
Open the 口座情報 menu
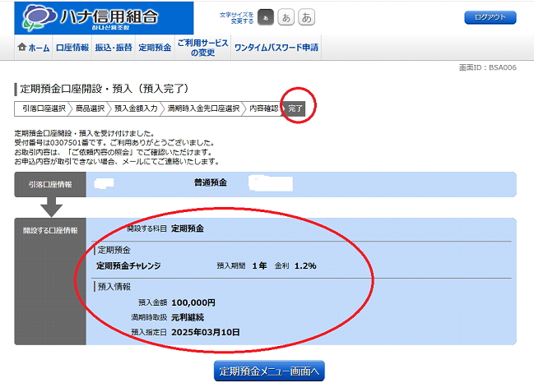72,48
